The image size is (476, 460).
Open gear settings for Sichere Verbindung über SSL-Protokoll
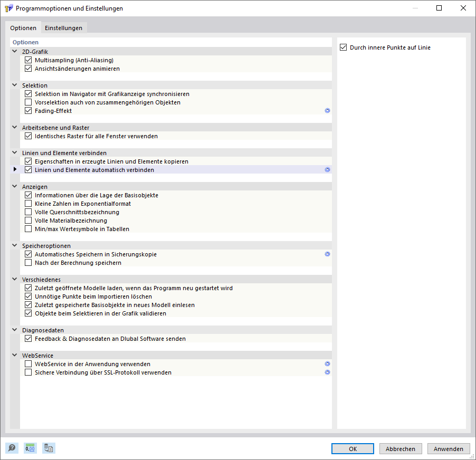tap(327, 372)
